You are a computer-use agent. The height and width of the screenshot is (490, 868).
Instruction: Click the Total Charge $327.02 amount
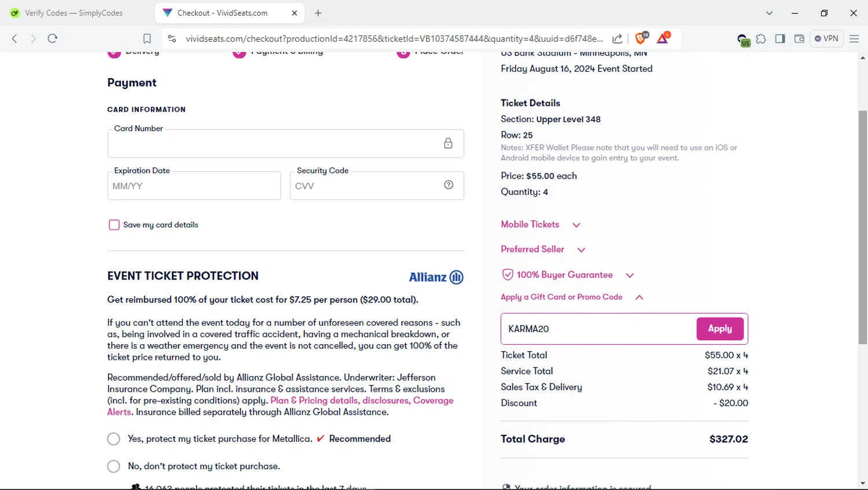[x=729, y=439]
